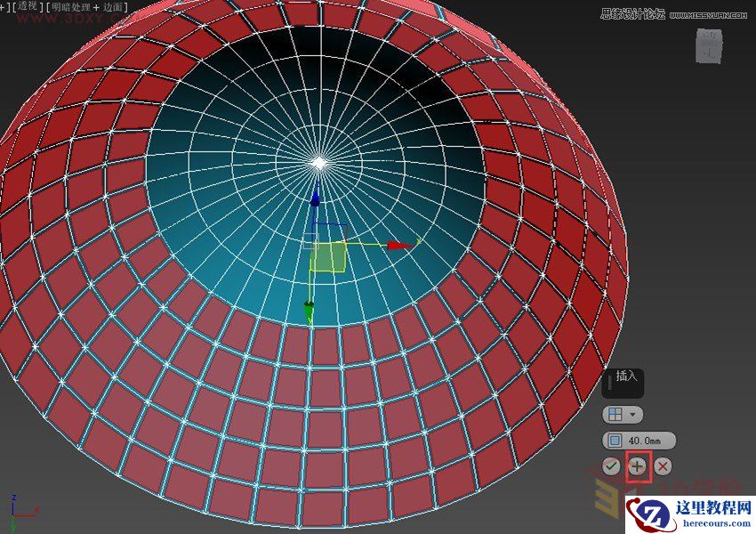Grab the green Y-axis gizmo arrow
Viewport: 756px width, 534px height.
[309, 311]
